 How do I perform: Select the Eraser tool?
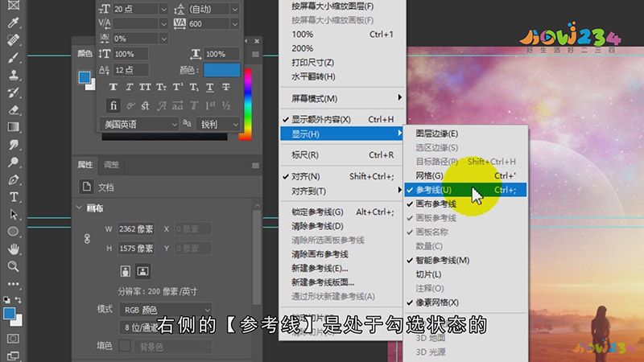click(13, 109)
